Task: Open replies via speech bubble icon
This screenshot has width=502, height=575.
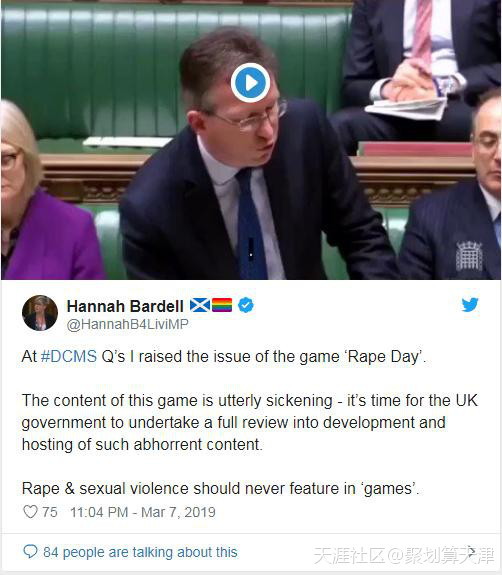Action: (x=30, y=551)
